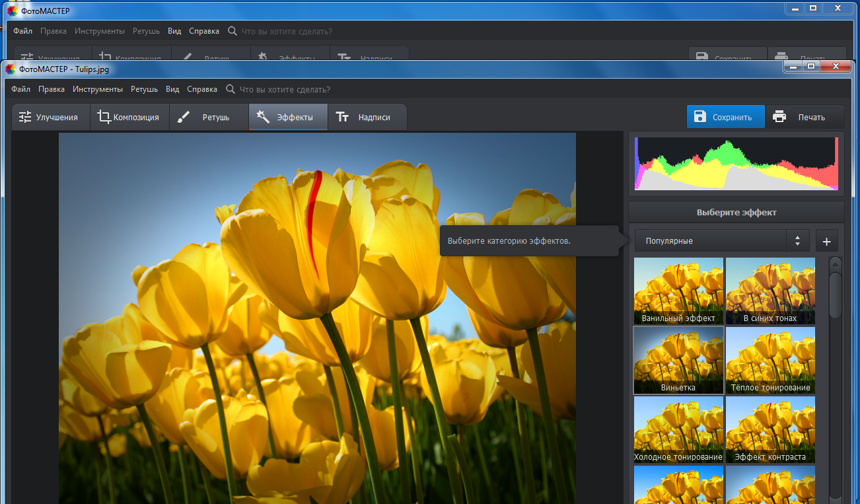
Task: Apply the Эффект контраста thumbnail
Action: click(x=770, y=429)
